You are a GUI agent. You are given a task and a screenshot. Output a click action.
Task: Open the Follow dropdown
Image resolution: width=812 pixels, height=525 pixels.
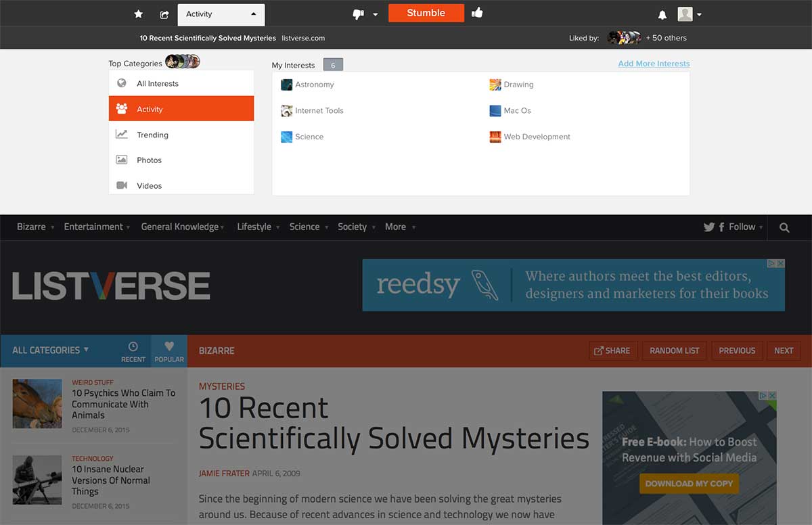(746, 227)
